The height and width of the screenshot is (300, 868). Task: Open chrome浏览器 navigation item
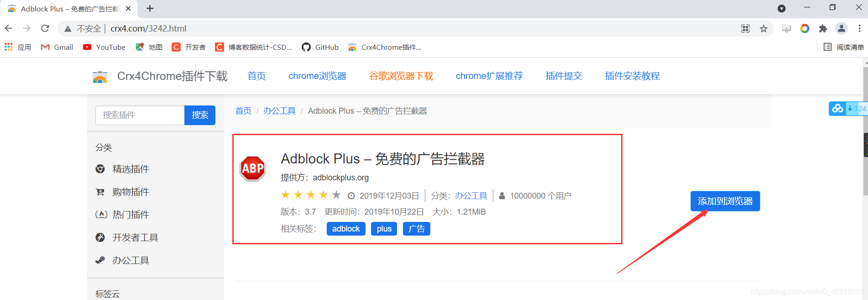click(317, 76)
